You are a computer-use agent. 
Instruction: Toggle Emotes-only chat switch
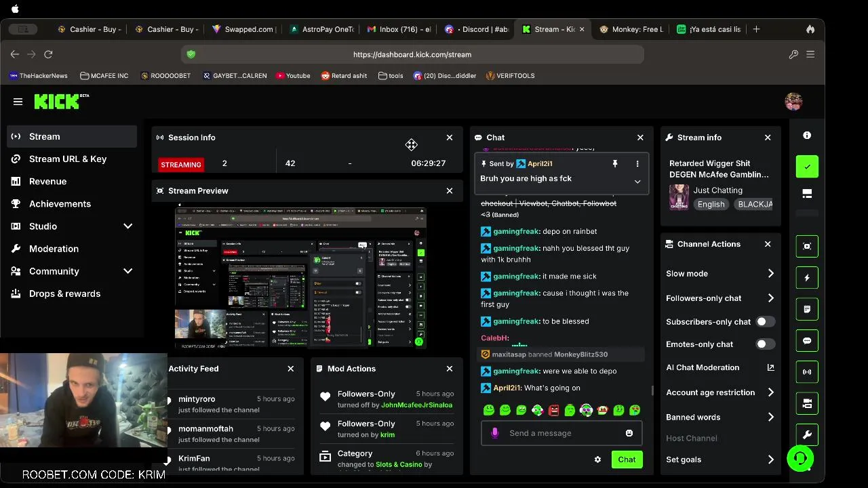click(766, 344)
